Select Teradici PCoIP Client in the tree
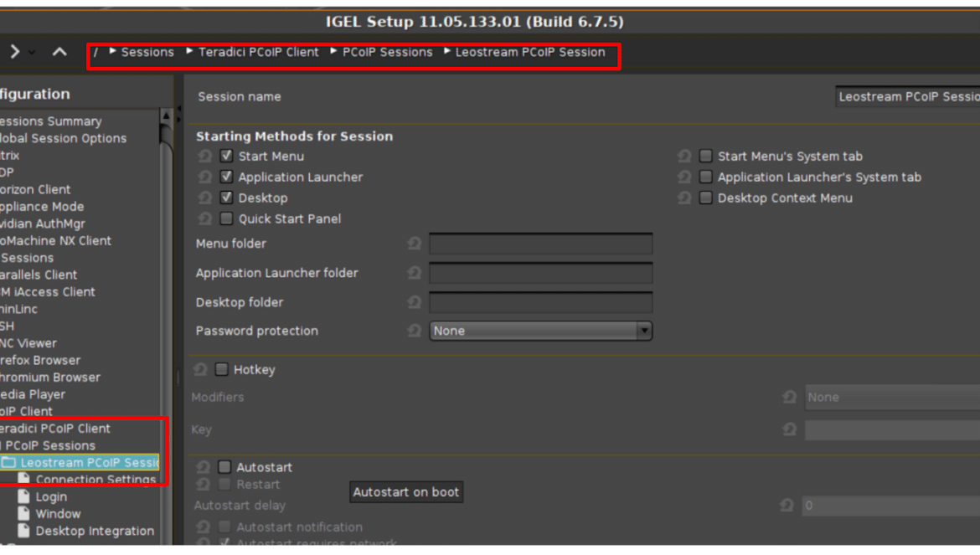 pyautogui.click(x=55, y=429)
